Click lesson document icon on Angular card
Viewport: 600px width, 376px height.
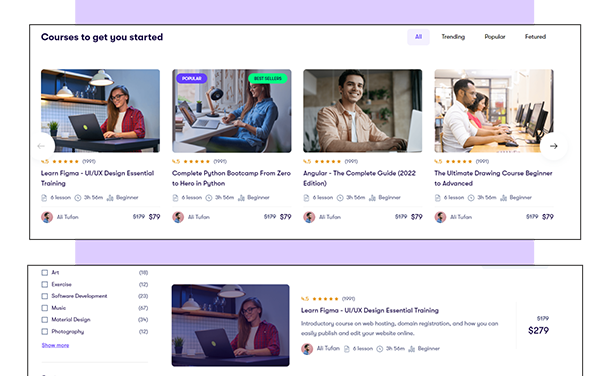coord(307,198)
